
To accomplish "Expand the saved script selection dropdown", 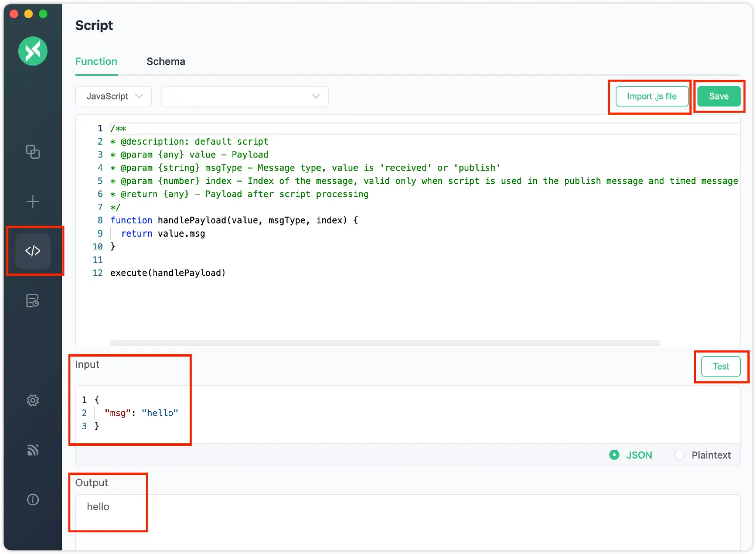I will (245, 96).
